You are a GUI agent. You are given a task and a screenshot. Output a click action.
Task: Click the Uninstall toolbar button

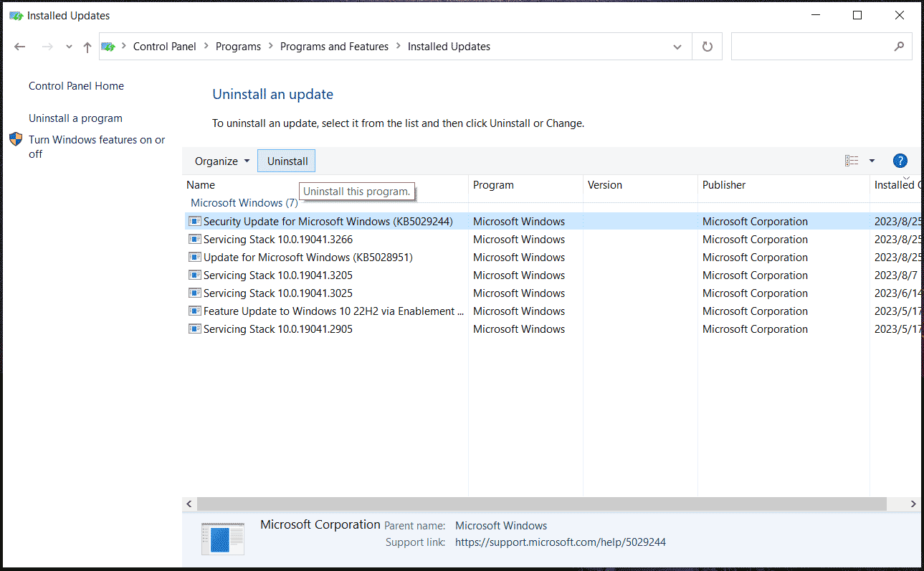pyautogui.click(x=287, y=161)
